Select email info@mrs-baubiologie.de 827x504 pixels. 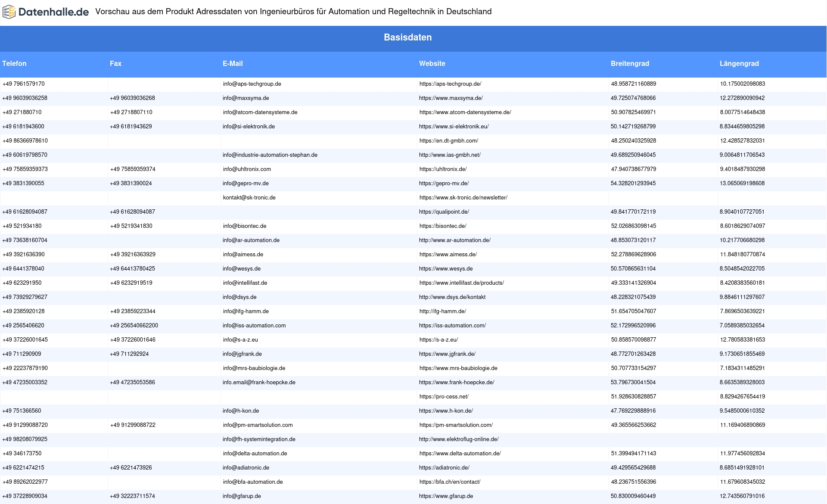254,368
